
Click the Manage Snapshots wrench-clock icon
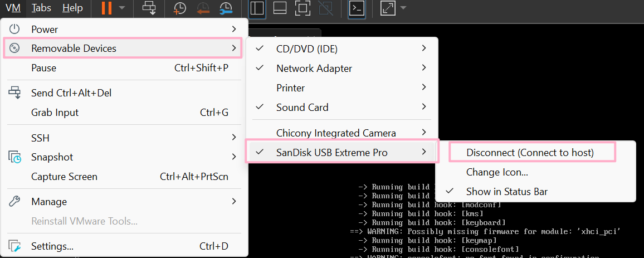[x=226, y=8]
